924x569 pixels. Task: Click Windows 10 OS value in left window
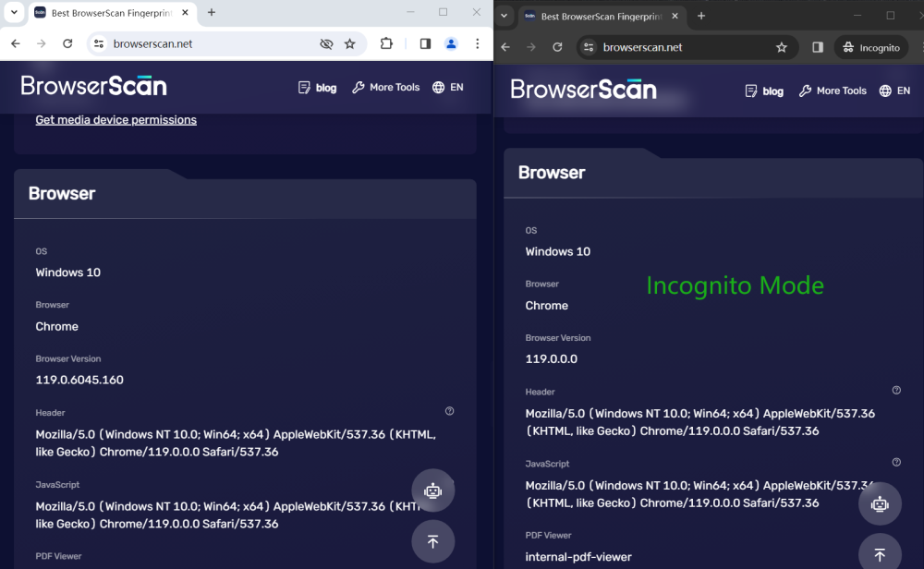click(x=67, y=272)
